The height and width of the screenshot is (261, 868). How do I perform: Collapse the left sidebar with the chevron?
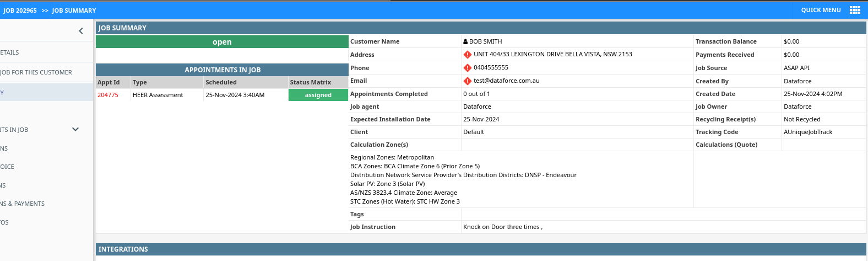(81, 31)
